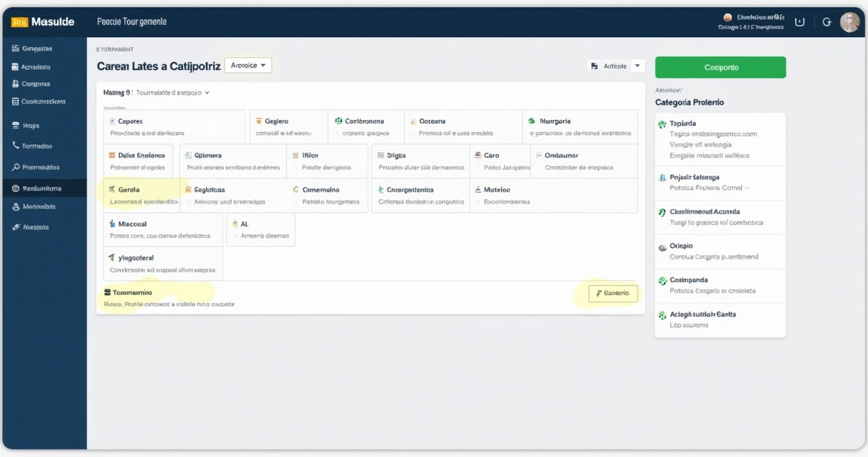Viewport: 868px width, 457px height.
Task: Click the phone icon in the sidebar
Action: click(16, 146)
